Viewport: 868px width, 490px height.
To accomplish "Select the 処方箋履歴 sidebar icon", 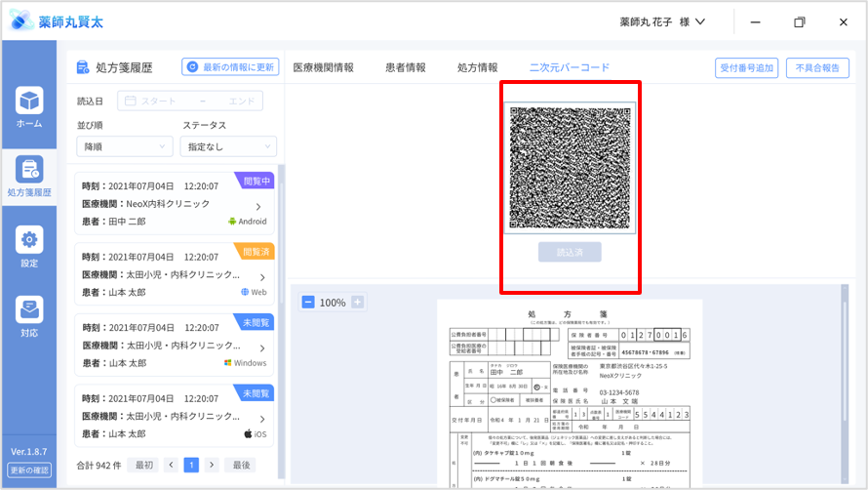I will [29, 169].
